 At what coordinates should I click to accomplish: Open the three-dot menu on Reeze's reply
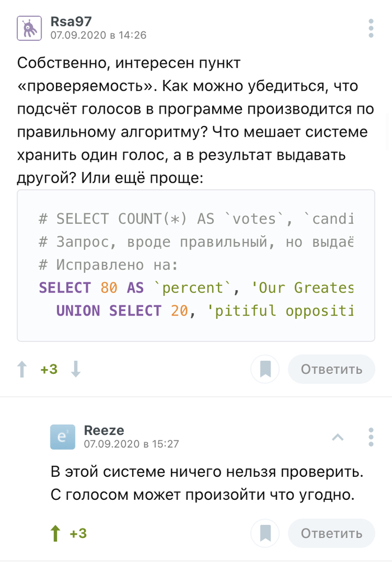[x=371, y=436]
